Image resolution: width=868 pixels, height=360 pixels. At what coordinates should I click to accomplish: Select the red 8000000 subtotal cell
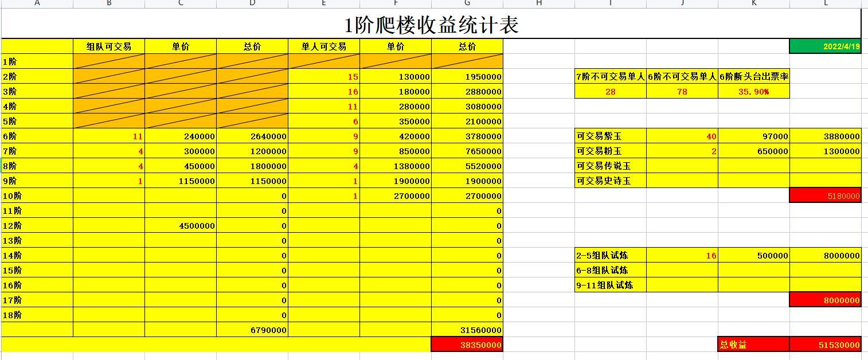click(x=826, y=300)
